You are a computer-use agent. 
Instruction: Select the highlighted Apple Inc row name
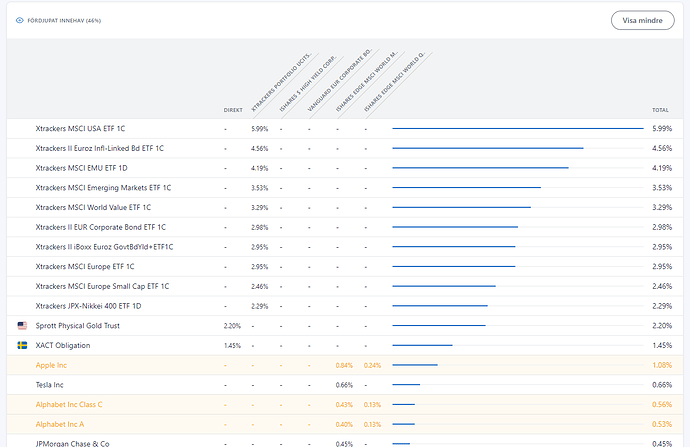coord(51,365)
